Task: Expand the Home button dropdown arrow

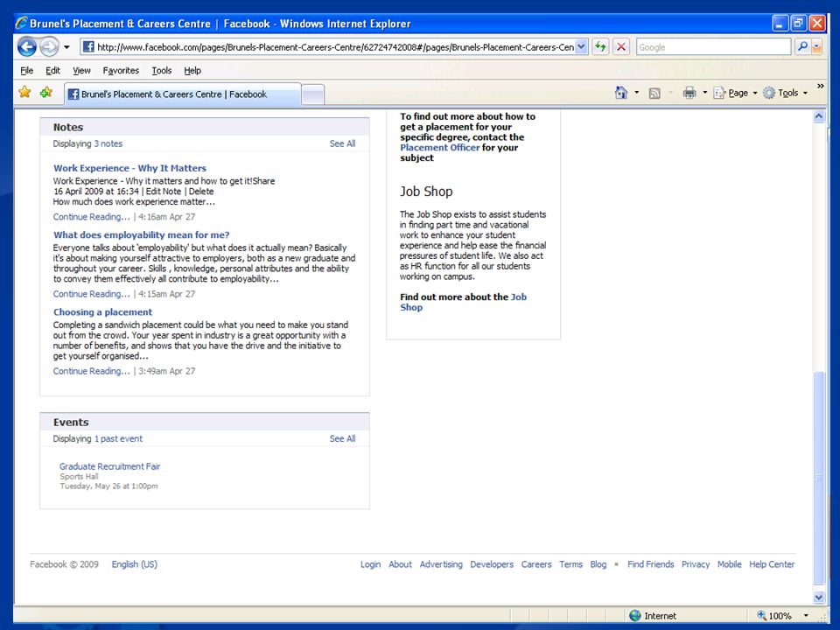Action: tap(636, 93)
